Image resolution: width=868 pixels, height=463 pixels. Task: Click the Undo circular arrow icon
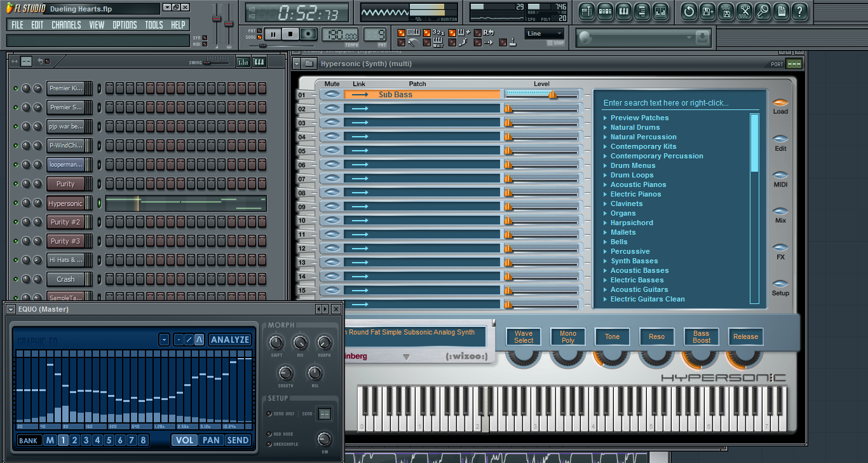click(689, 11)
